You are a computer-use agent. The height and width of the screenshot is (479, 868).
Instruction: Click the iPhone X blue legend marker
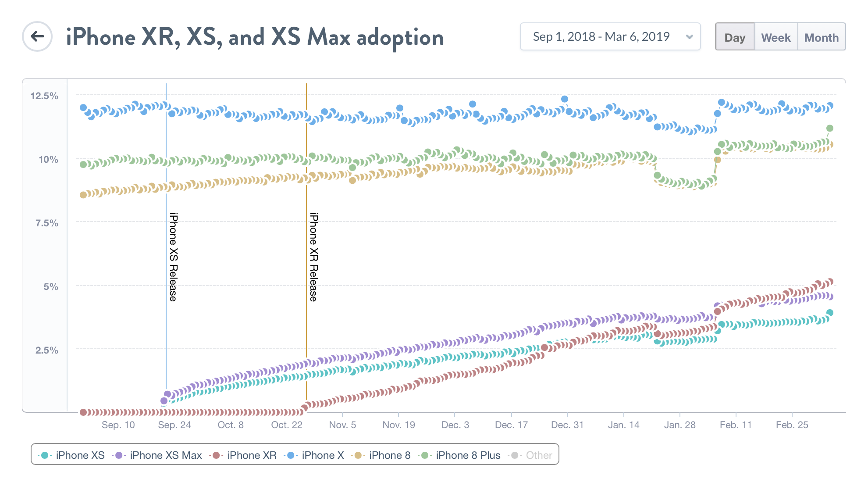click(x=291, y=455)
